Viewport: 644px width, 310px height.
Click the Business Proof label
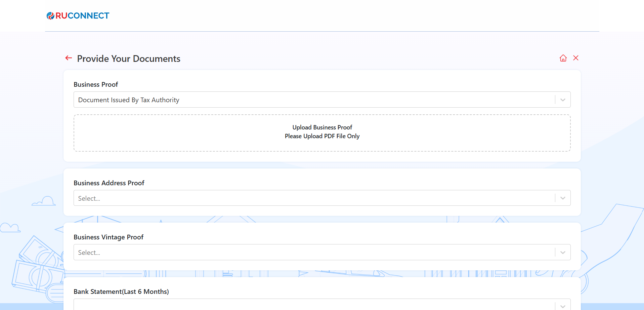point(96,84)
